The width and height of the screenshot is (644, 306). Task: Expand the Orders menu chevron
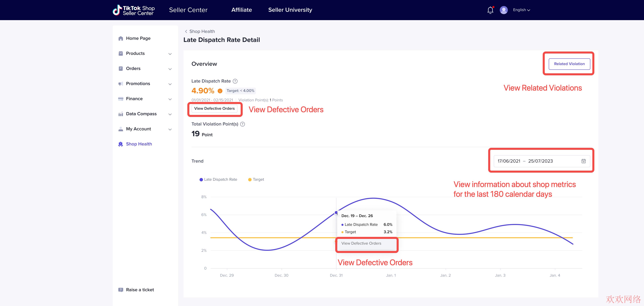coord(170,69)
